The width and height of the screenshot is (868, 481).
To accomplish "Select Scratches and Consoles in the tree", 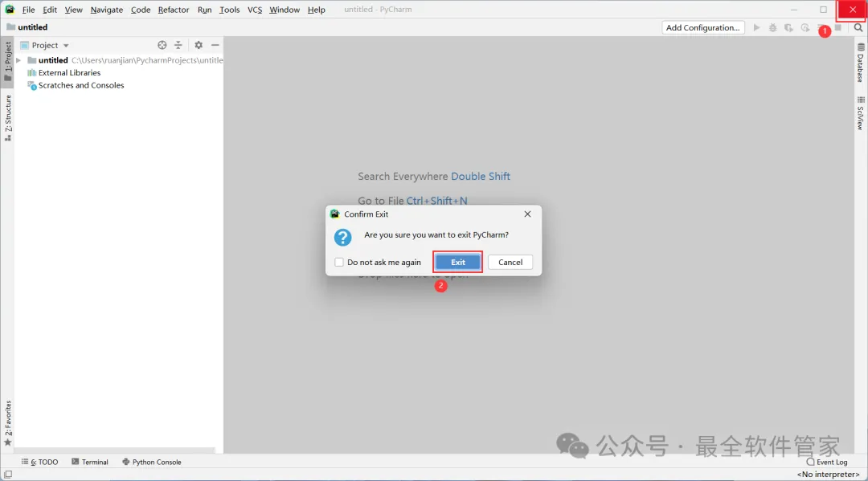I will (81, 86).
